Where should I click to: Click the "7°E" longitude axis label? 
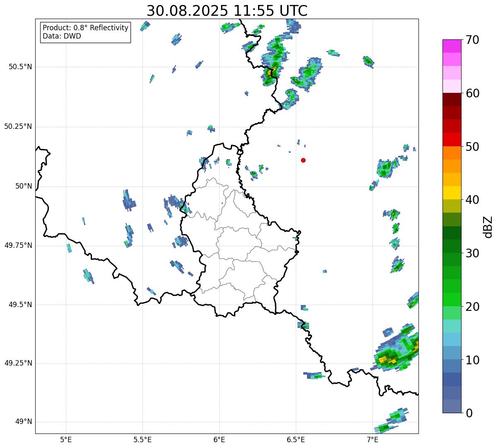pyautogui.click(x=372, y=439)
